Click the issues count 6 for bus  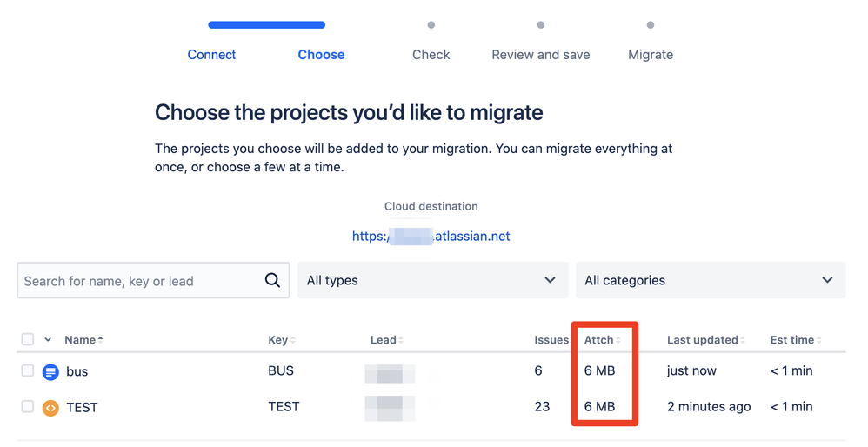(538, 370)
